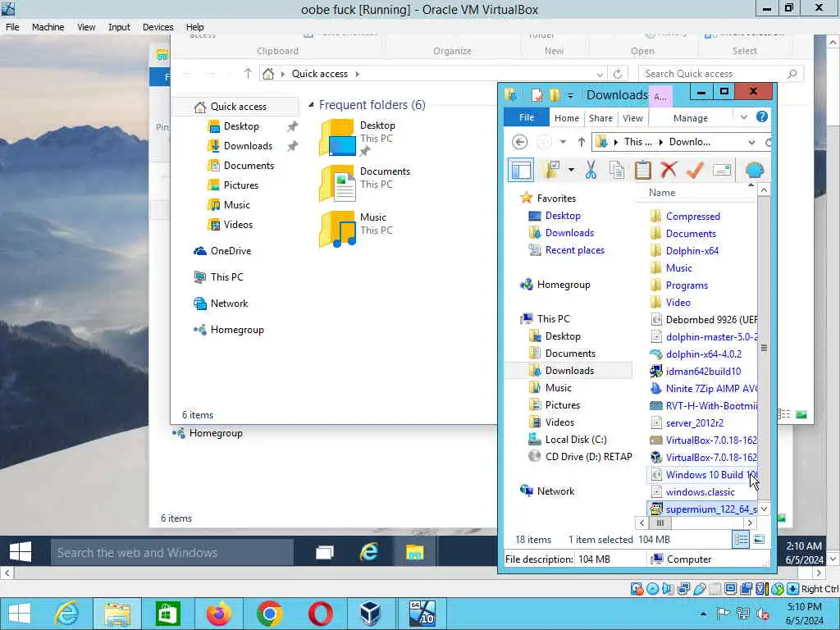
Task: Select Pictures in Quick access window sidebar
Action: [240, 185]
